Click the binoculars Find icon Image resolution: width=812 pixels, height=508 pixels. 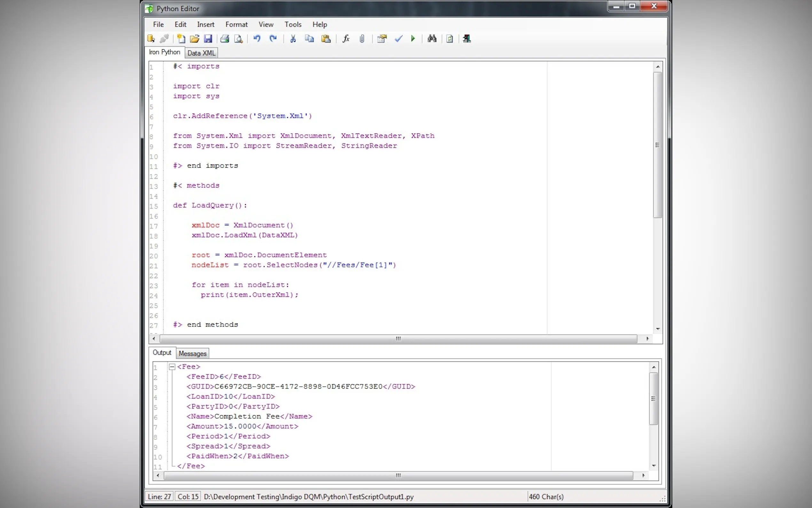point(432,39)
